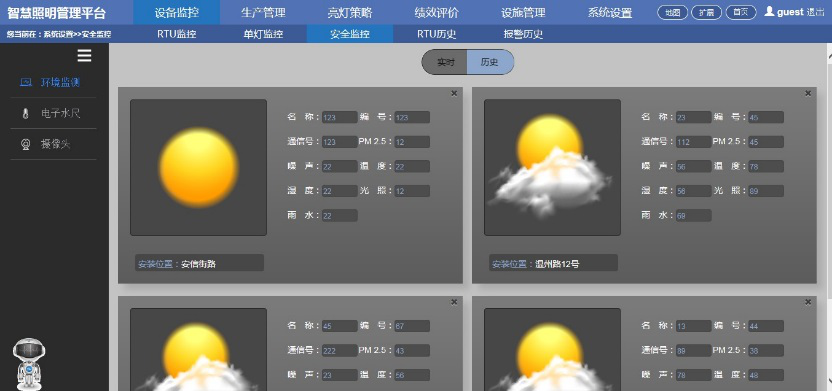Click 名称 field showing 23
Image resolution: width=832 pixels, height=391 pixels.
point(694,117)
